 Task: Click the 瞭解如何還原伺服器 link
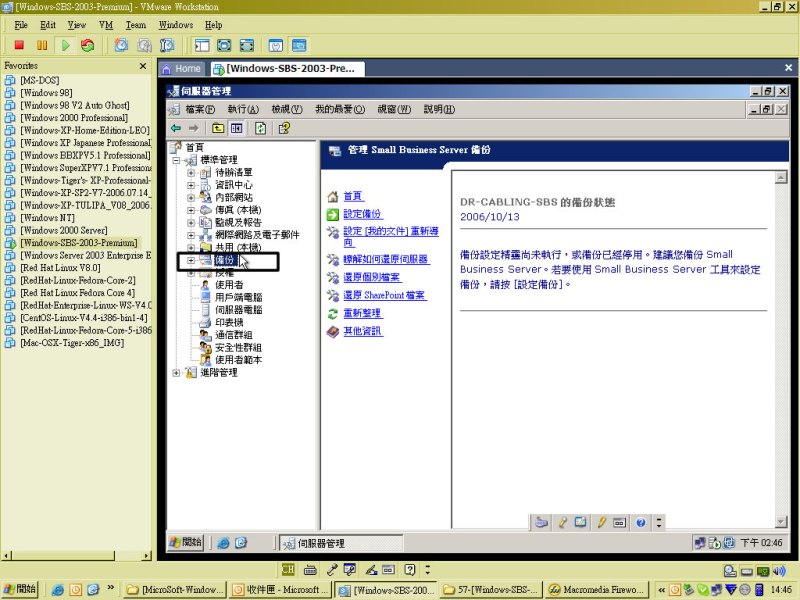[386, 259]
